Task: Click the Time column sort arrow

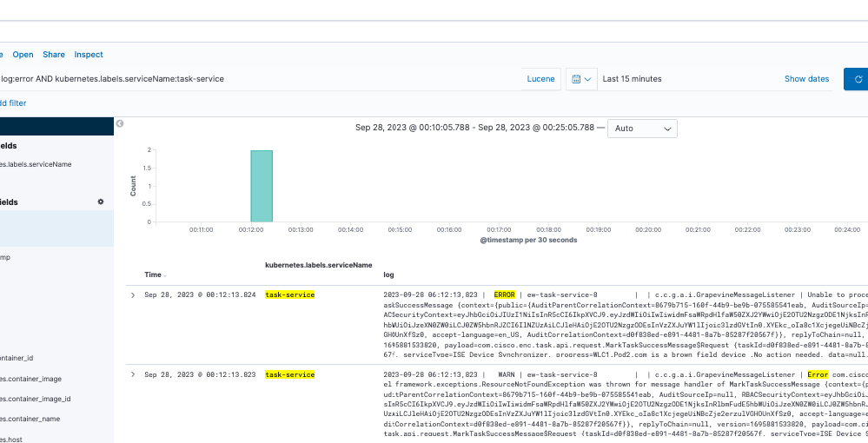Action: [165, 275]
